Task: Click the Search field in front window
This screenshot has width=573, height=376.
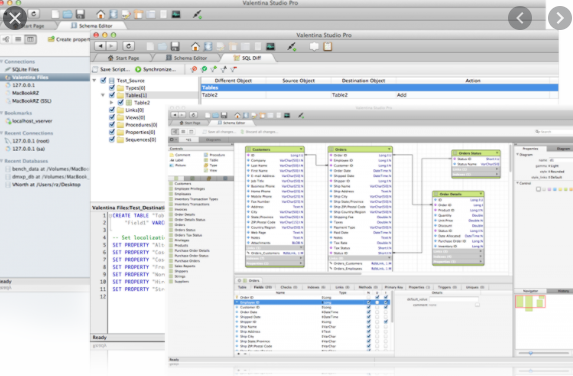Action: pyautogui.click(x=553, y=132)
